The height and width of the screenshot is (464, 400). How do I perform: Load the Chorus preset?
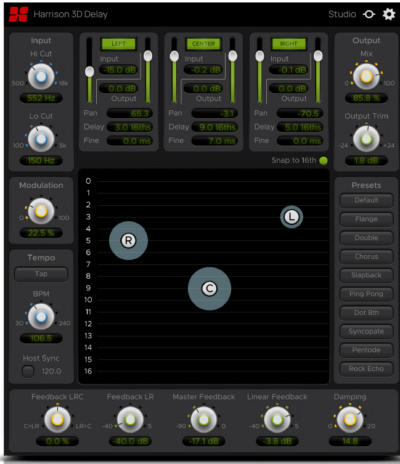(366, 256)
